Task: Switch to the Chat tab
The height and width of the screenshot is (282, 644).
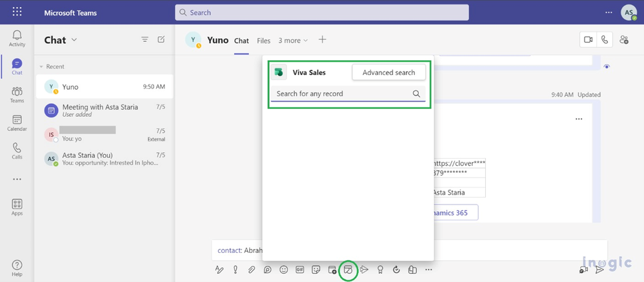Action: [x=241, y=41]
